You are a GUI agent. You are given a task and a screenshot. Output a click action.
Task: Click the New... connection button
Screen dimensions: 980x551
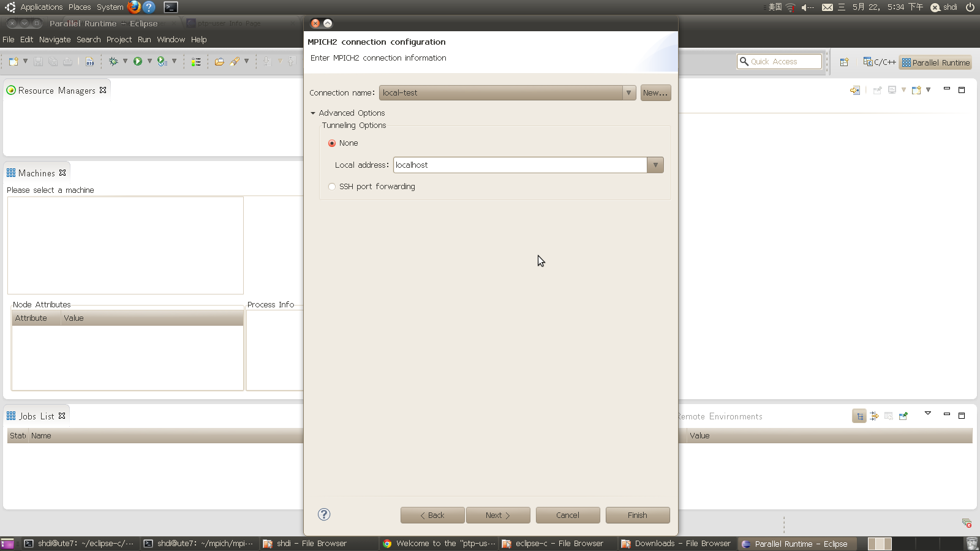coord(655,93)
